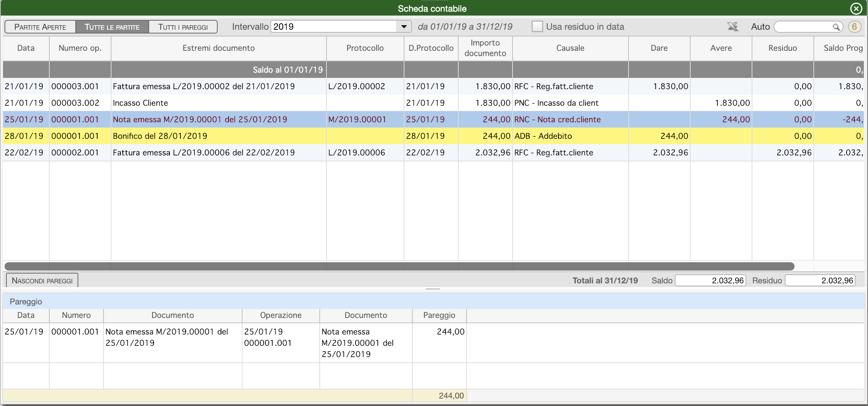868x406 pixels.
Task: Sort by Data column header
Action: 26,48
